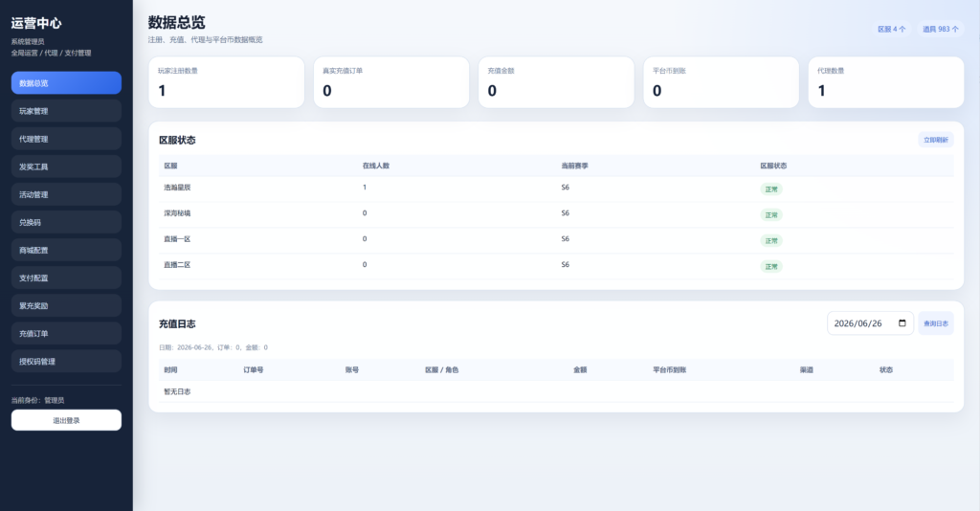The image size is (980, 511).
Task: Click the 道具 983 个 badge
Action: (x=940, y=29)
